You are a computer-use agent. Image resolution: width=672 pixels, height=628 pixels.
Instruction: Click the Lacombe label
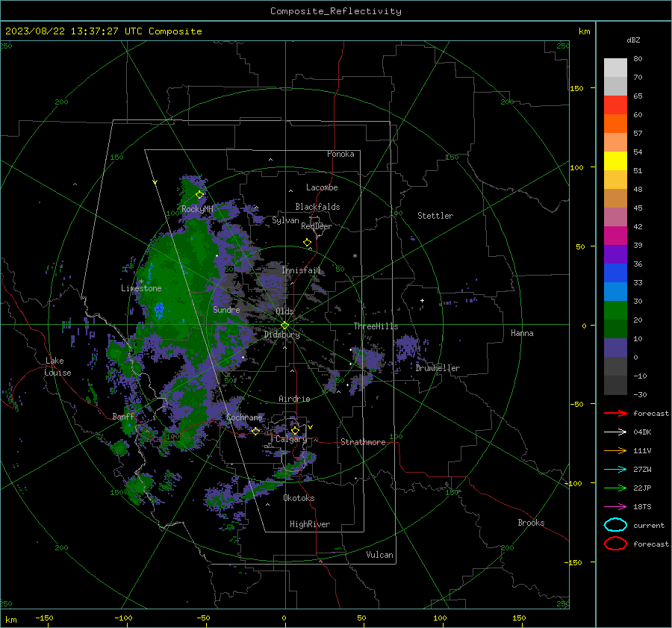tap(322, 187)
